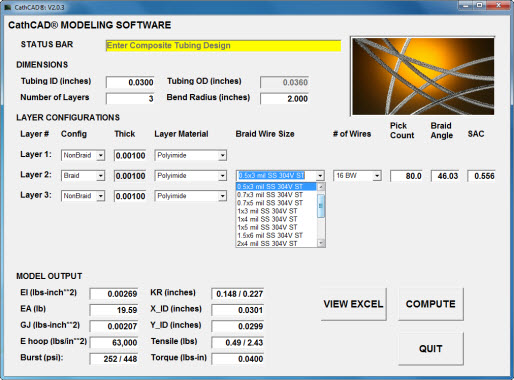Open Layer 2 Config dropdown showing Braid
514x380 pixels.
pos(100,176)
